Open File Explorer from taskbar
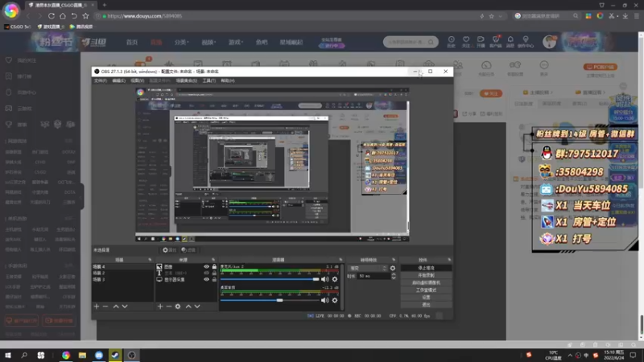Screen dimensions: 644x362 coord(83,355)
